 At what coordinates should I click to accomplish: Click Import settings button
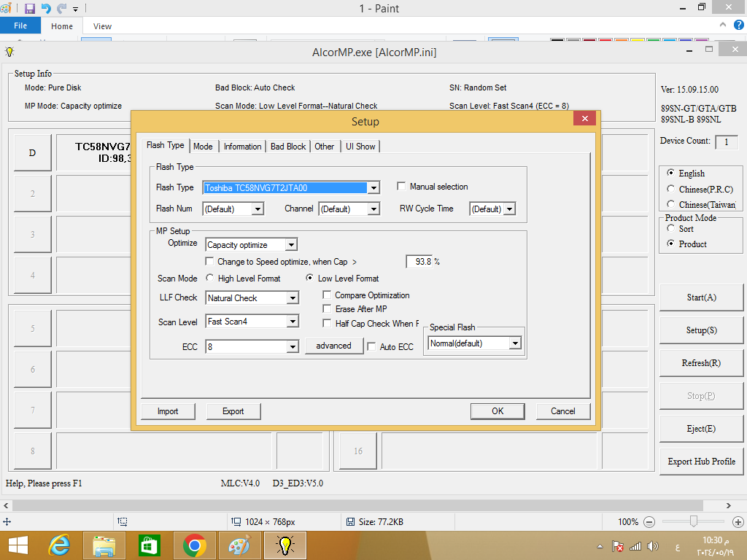(x=168, y=411)
